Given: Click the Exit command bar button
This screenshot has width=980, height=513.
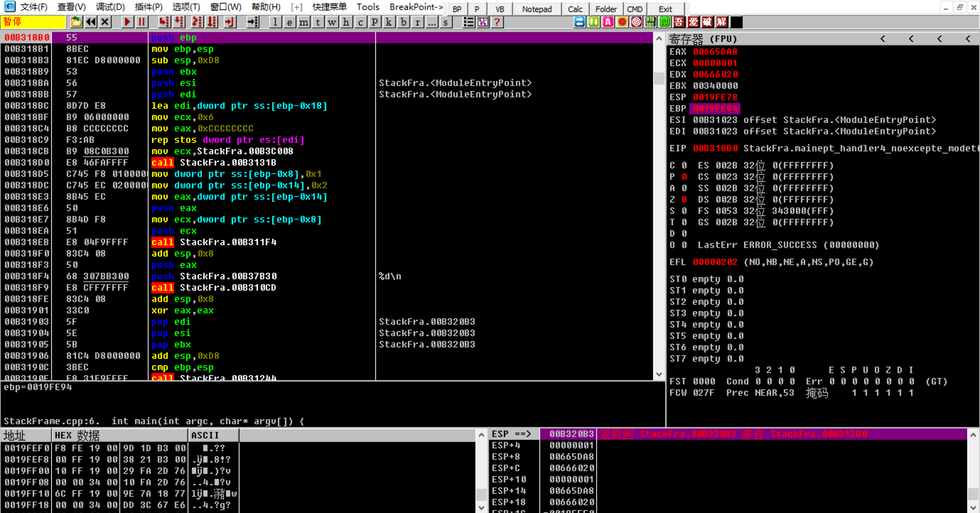Looking at the screenshot, I should tap(665, 9).
